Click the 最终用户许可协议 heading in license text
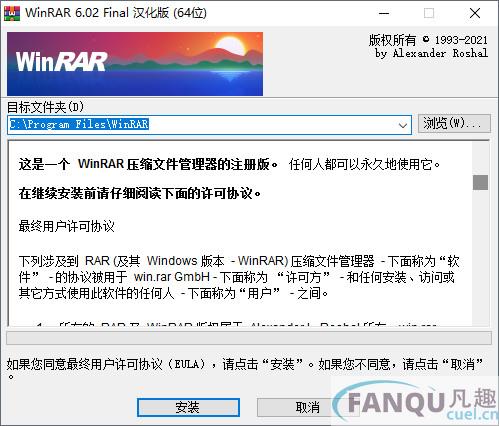This screenshot has width=499, height=426. [x=67, y=226]
